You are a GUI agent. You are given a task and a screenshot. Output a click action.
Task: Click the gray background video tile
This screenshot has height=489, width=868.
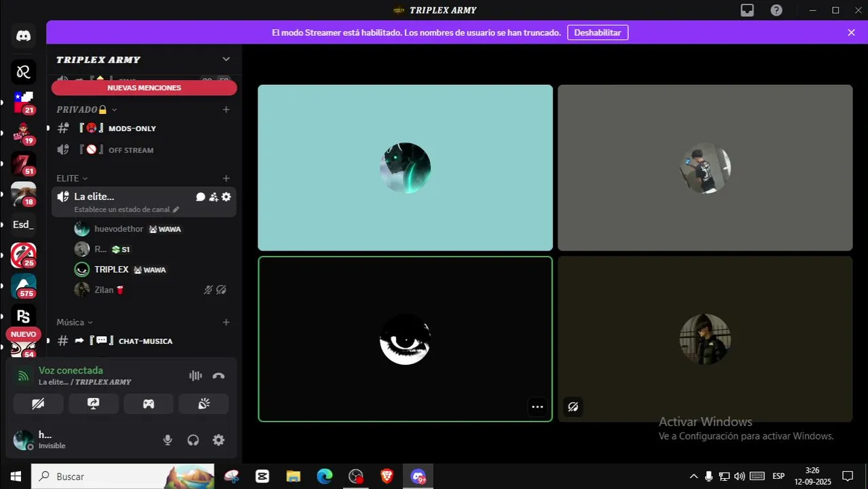click(705, 168)
